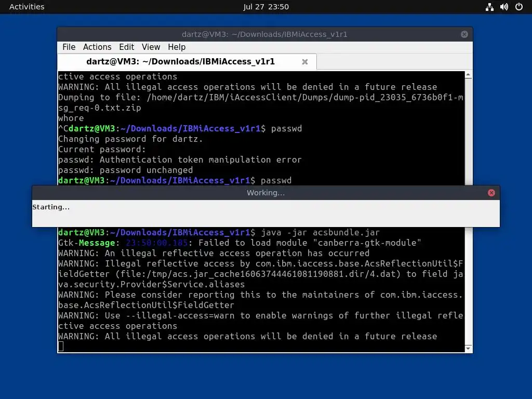The height and width of the screenshot is (399, 532).
Task: Click the 'Changing password for dartz.' line
Action: (130, 139)
